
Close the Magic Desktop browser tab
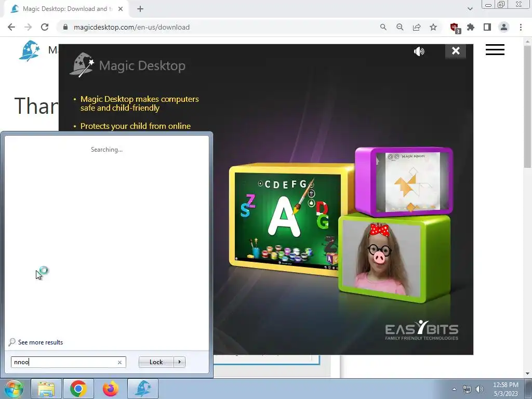(121, 9)
